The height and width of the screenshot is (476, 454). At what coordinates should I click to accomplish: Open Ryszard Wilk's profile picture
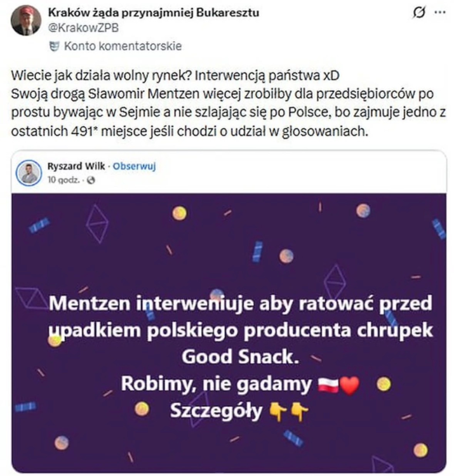(x=28, y=173)
